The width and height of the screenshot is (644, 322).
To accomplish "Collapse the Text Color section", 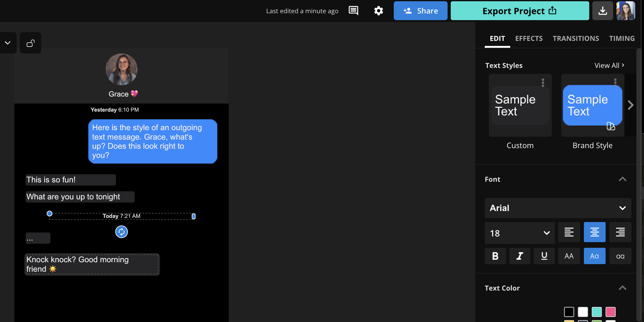I will 622,288.
